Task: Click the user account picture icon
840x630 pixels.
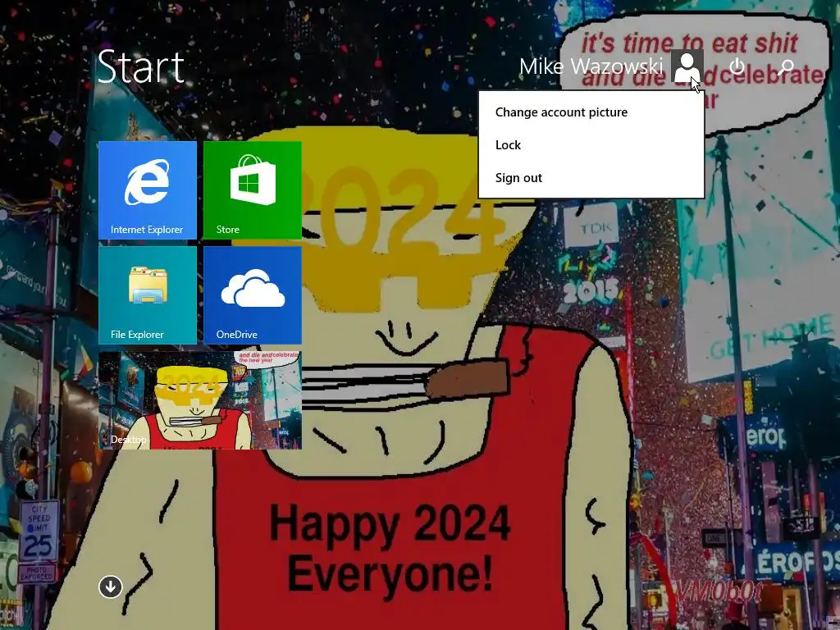Action: point(687,66)
